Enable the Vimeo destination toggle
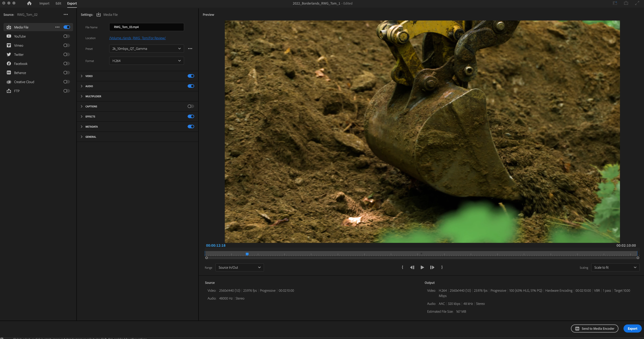Image resolution: width=644 pixels, height=339 pixels. coord(66,45)
